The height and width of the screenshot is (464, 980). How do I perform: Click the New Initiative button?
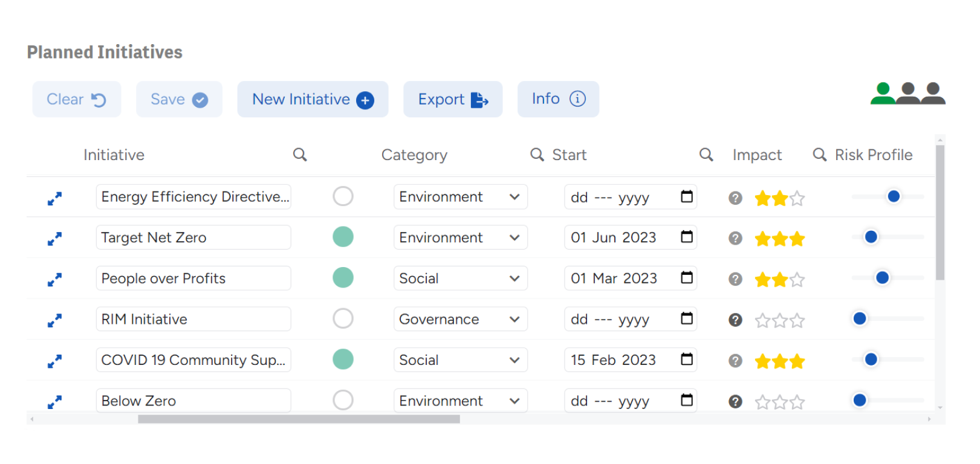pos(313,100)
